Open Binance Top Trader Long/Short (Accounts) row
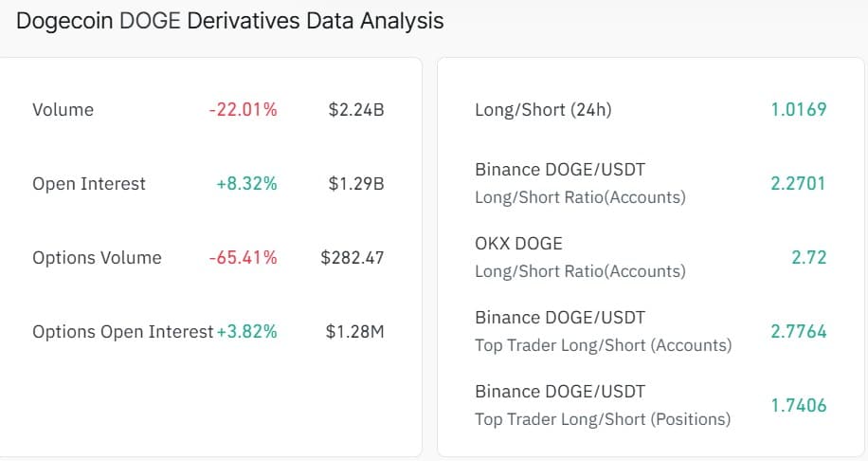This screenshot has width=868, height=461. coord(603,331)
